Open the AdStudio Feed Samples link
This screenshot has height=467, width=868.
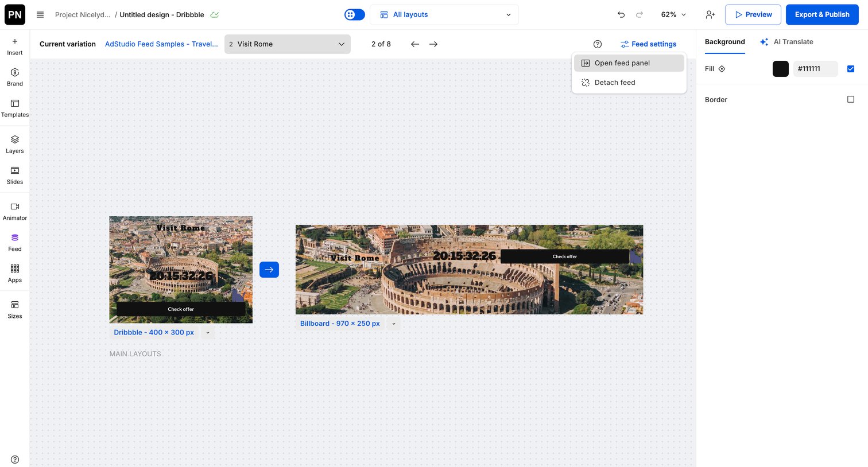pyautogui.click(x=161, y=44)
